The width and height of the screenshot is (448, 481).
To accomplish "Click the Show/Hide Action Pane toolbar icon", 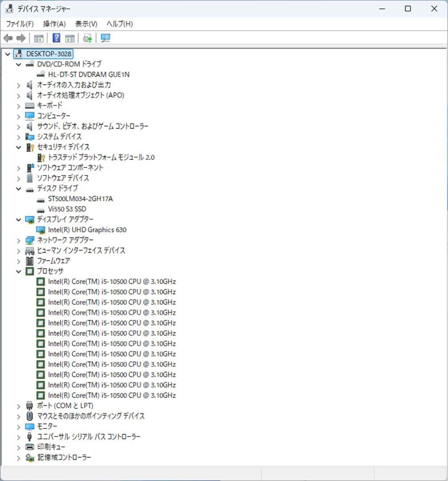I will pyautogui.click(x=70, y=38).
